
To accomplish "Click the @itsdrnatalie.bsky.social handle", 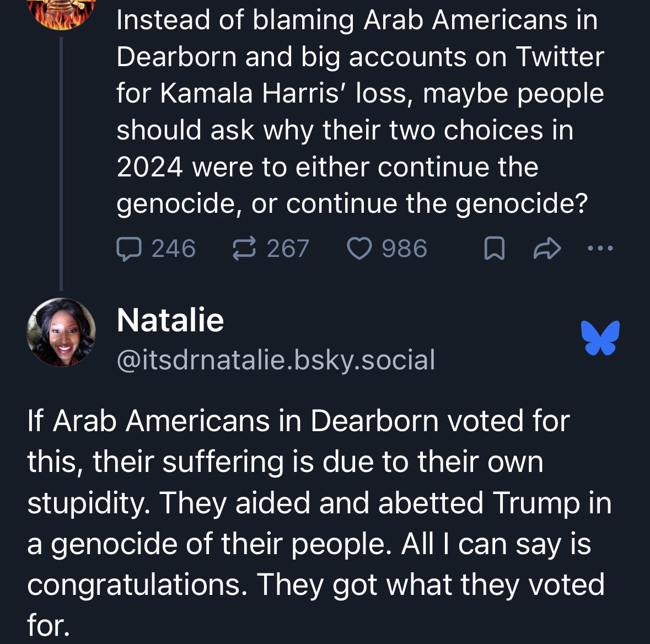I will coord(276,360).
